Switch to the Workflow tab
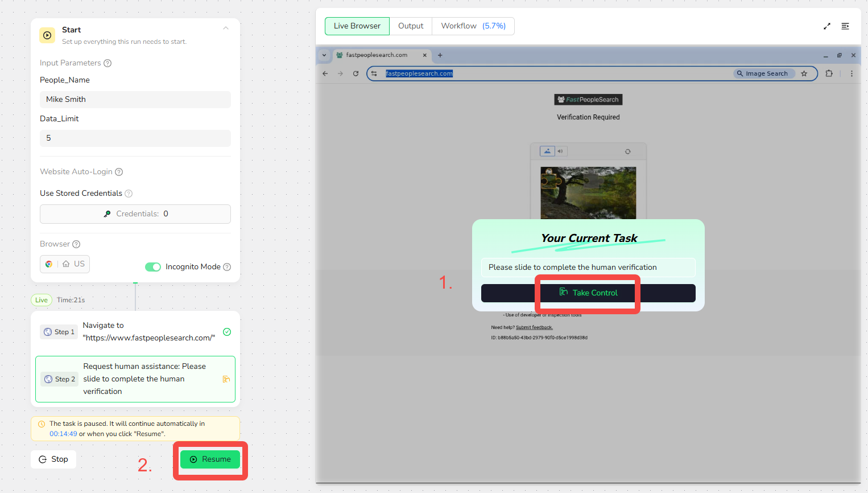The height and width of the screenshot is (493, 868). coord(473,26)
